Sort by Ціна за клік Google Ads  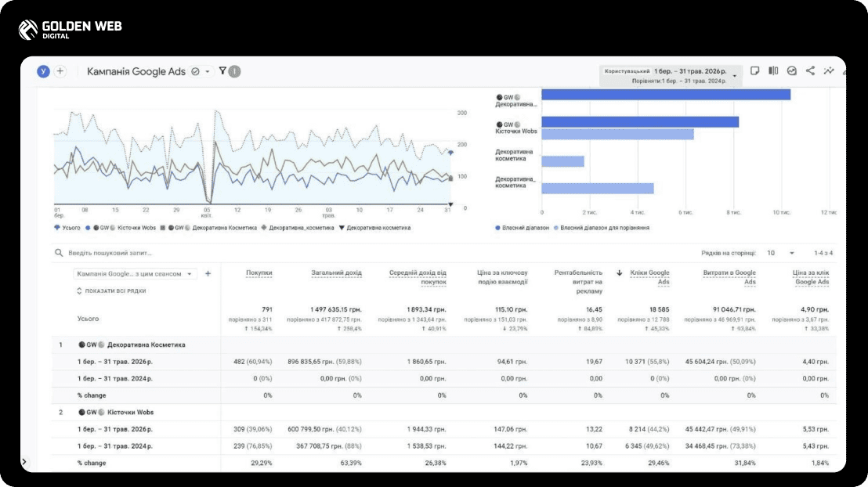pyautogui.click(x=811, y=277)
